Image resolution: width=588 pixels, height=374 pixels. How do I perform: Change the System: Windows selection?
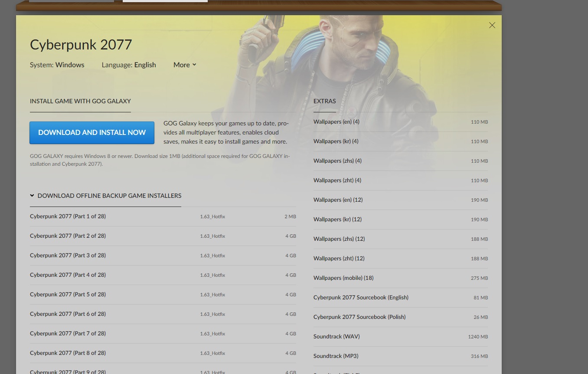[57, 65]
